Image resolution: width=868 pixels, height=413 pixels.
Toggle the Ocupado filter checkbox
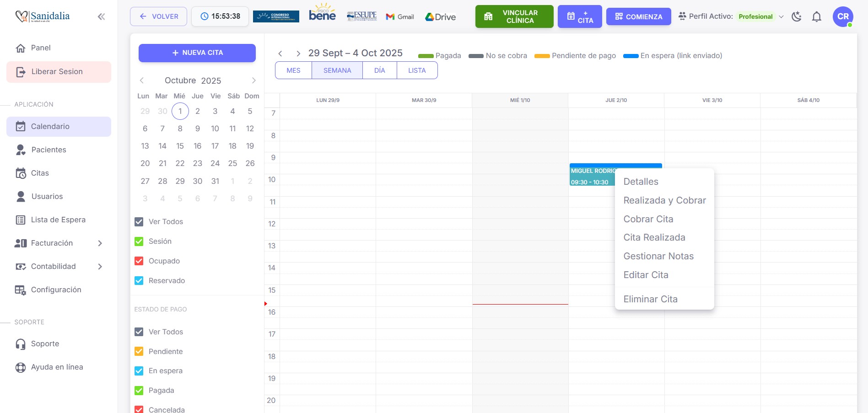(x=139, y=261)
